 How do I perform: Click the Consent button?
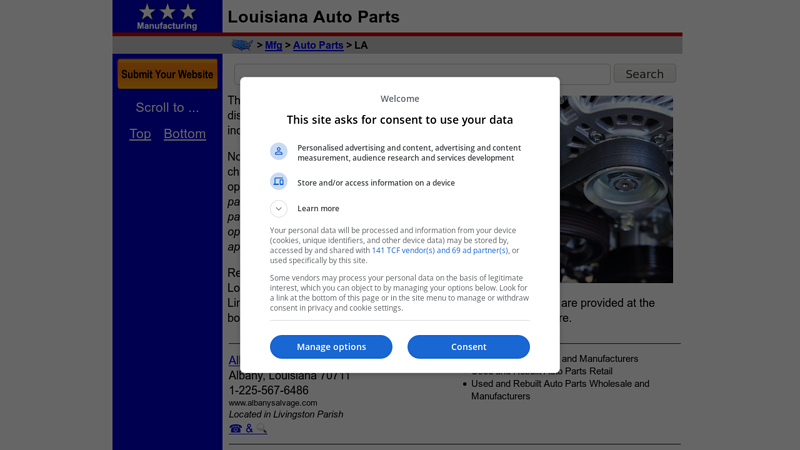coord(468,346)
